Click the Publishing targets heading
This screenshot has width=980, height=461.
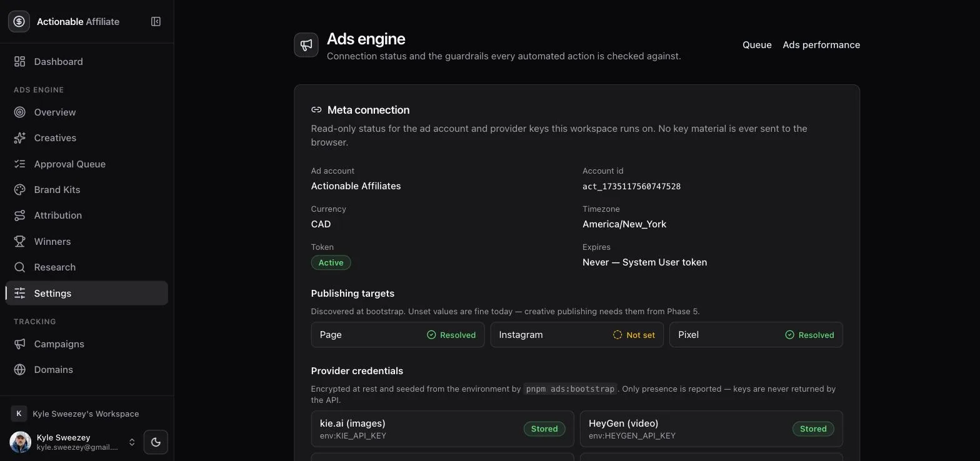(352, 294)
